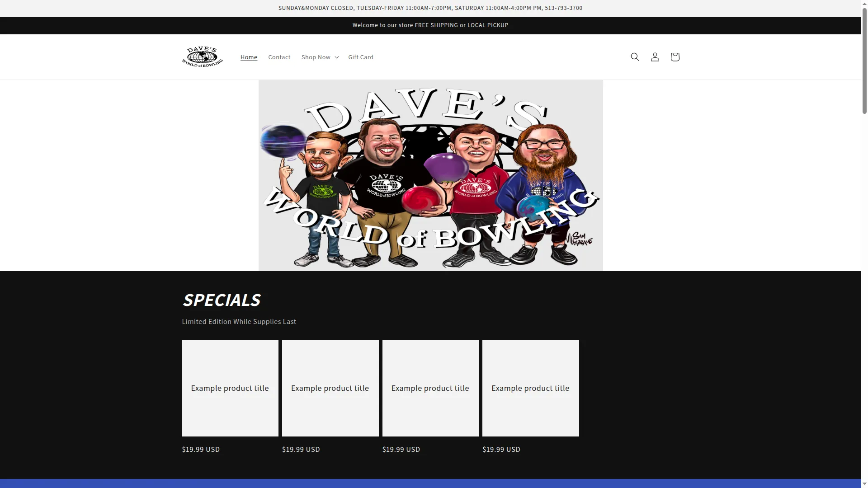This screenshot has height=488, width=868.
Task: Click the fourth product's $19.99 USD price
Action: point(501,450)
